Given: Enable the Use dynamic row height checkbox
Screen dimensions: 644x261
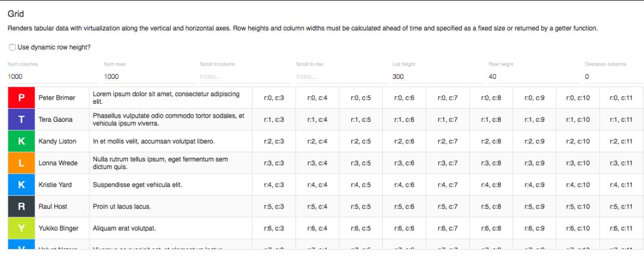Looking at the screenshot, I should (13, 47).
